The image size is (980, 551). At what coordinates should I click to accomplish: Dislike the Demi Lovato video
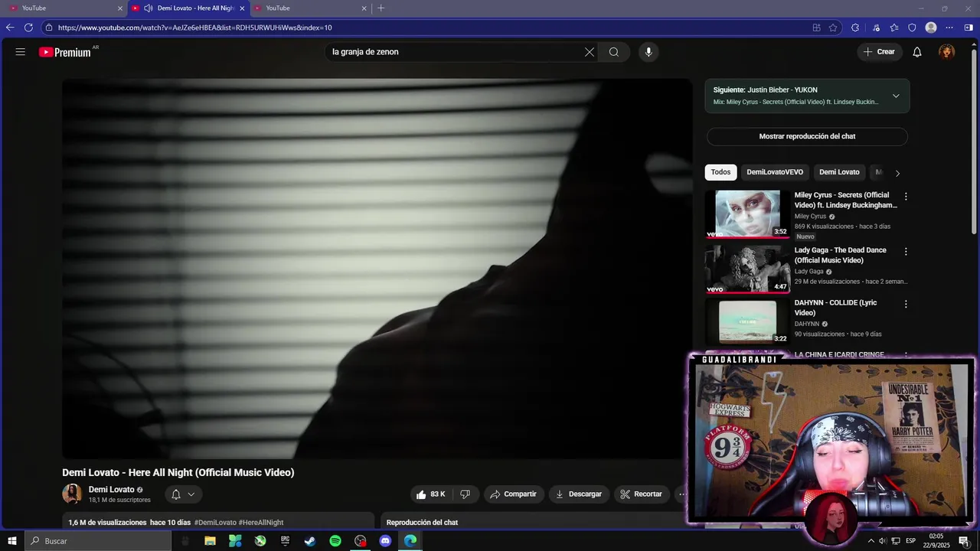point(465,494)
